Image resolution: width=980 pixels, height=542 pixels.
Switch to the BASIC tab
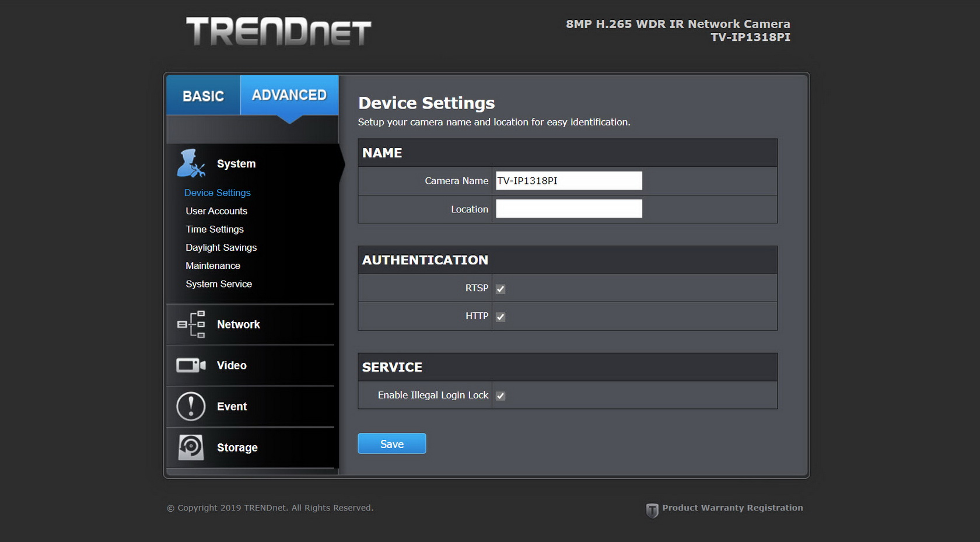point(203,96)
